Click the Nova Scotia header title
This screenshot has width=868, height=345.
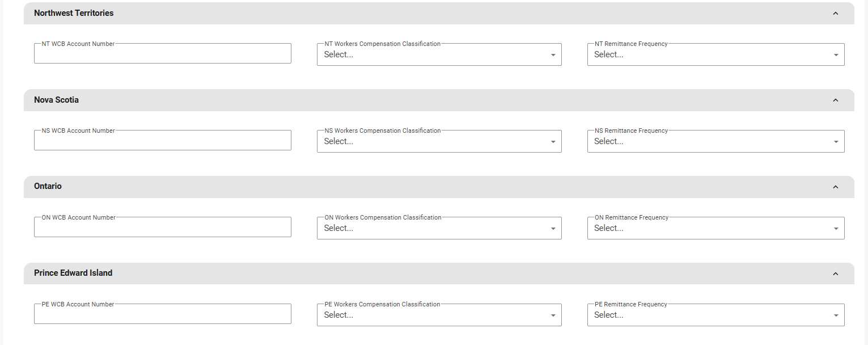(x=56, y=100)
